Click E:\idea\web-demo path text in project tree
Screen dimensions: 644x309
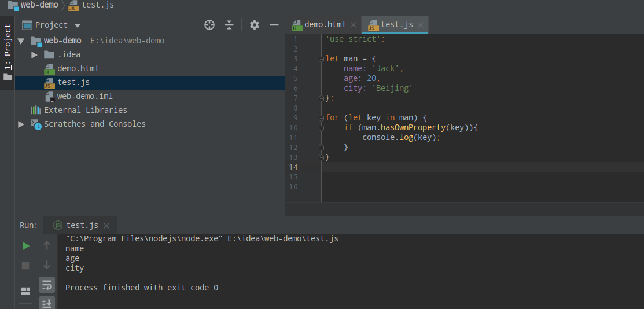127,41
